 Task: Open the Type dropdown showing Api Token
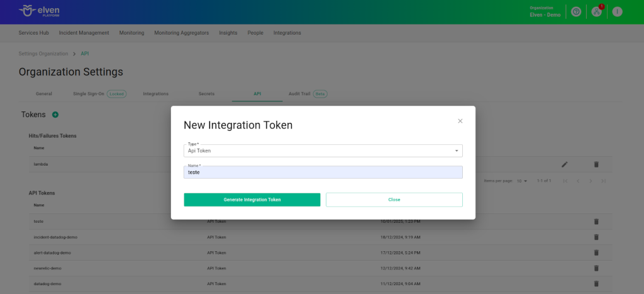click(323, 151)
